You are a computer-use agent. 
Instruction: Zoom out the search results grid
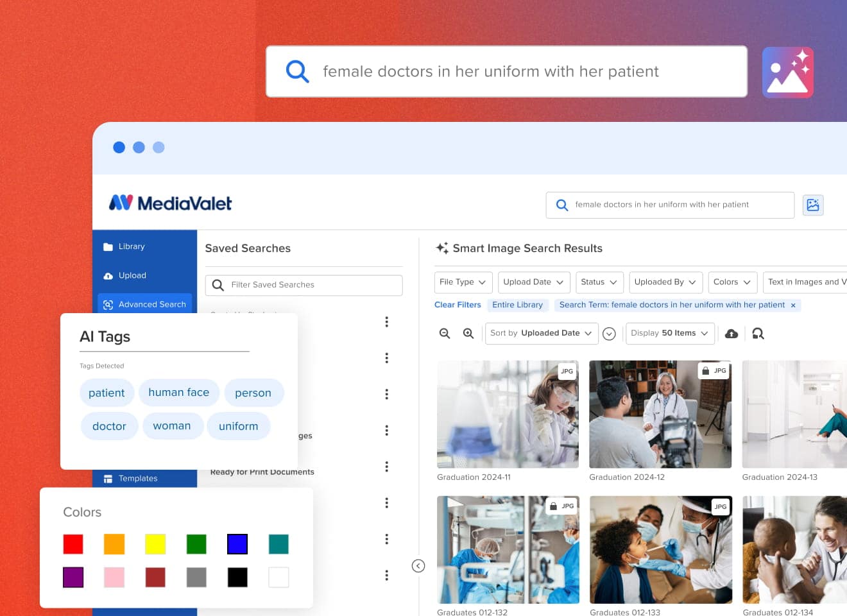[445, 333]
